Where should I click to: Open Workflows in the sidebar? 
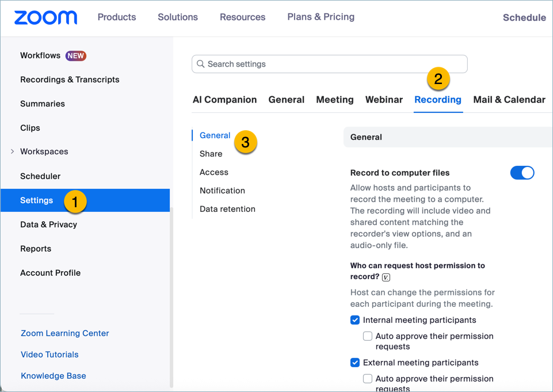tap(40, 56)
